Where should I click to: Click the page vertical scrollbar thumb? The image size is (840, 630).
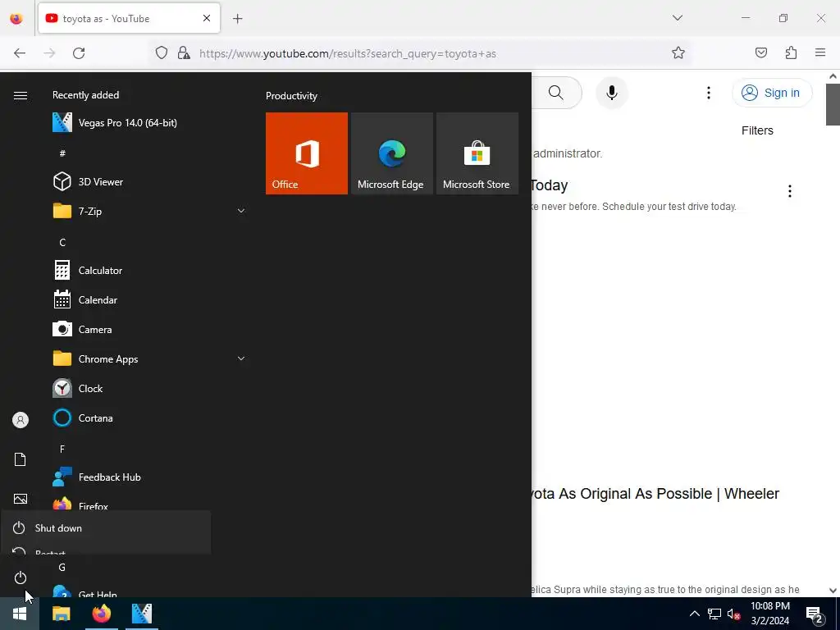click(x=833, y=104)
